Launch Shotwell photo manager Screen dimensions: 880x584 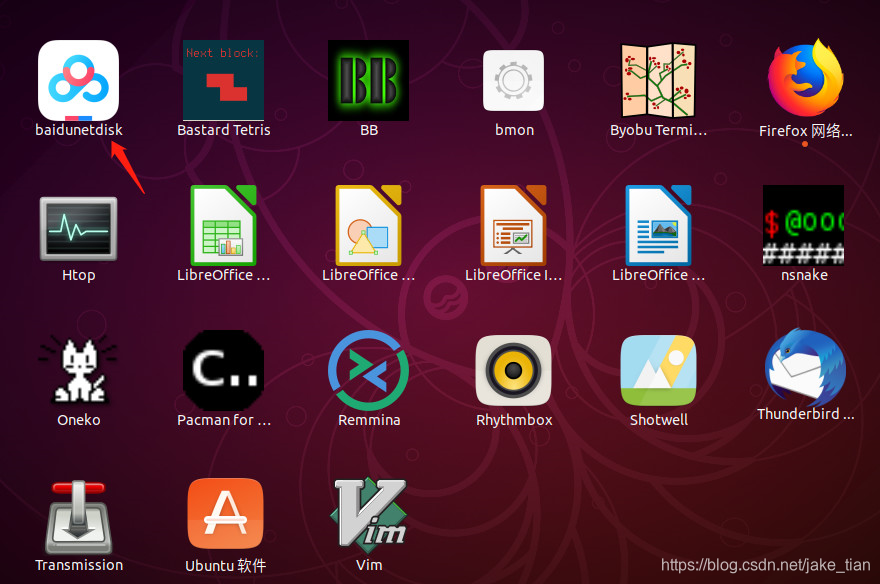(x=658, y=370)
